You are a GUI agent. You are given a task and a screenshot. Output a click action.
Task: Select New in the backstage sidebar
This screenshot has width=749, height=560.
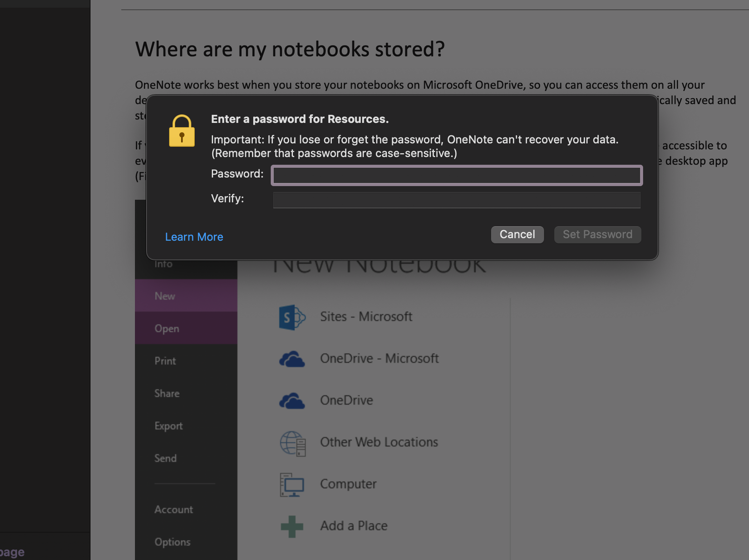[164, 296]
